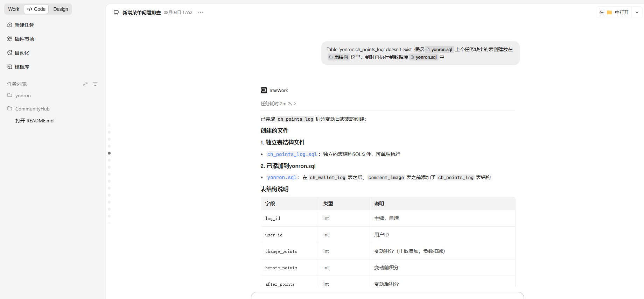Collapse all task list folders icon
Image resolution: width=644 pixels, height=299 pixels.
pos(85,84)
